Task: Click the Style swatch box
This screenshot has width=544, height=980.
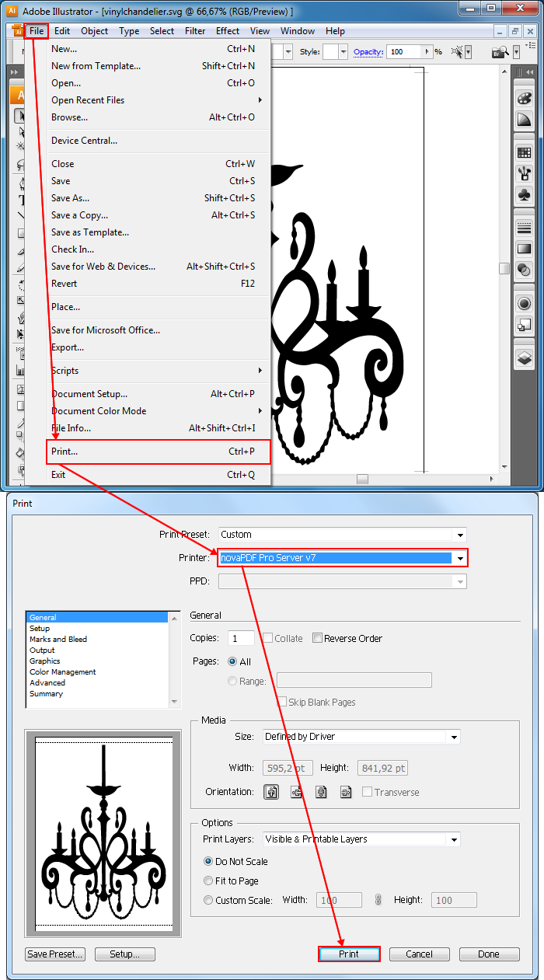Action: 331,51
